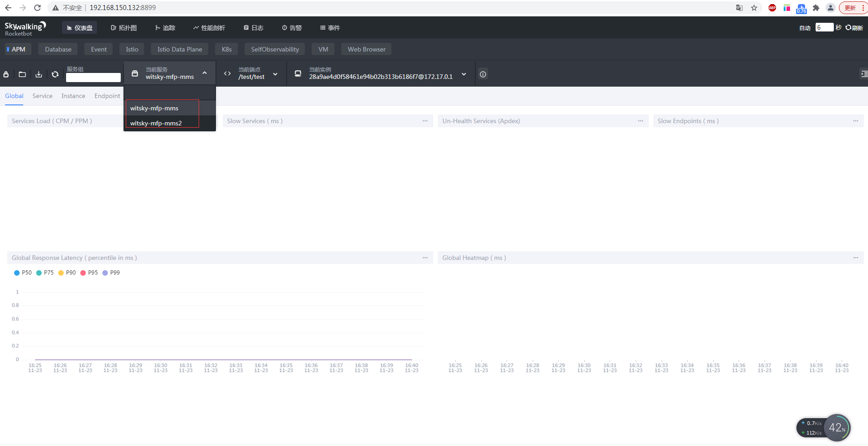Screen dimensions: 868x446
Task: Toggle the P50 legend in Global Response Latency
Action: (23, 272)
